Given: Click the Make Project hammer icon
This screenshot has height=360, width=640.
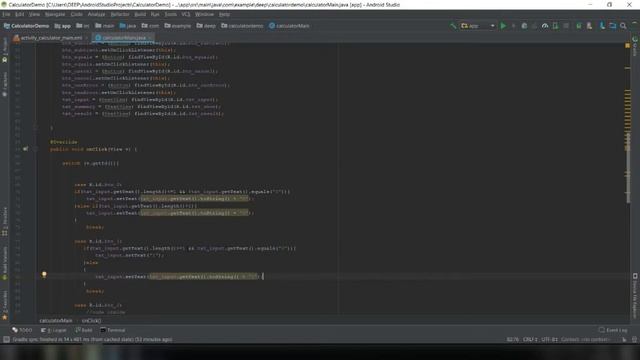Looking at the screenshot, I should (453, 26).
